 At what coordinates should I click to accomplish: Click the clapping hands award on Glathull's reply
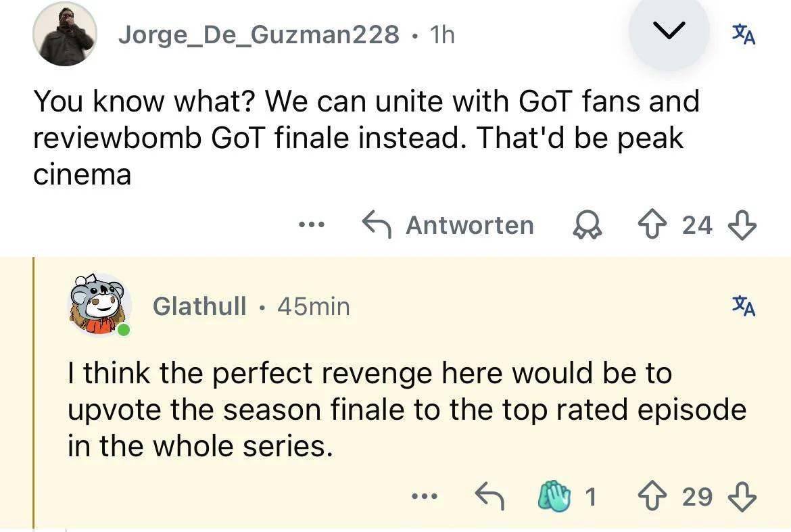[555, 497]
